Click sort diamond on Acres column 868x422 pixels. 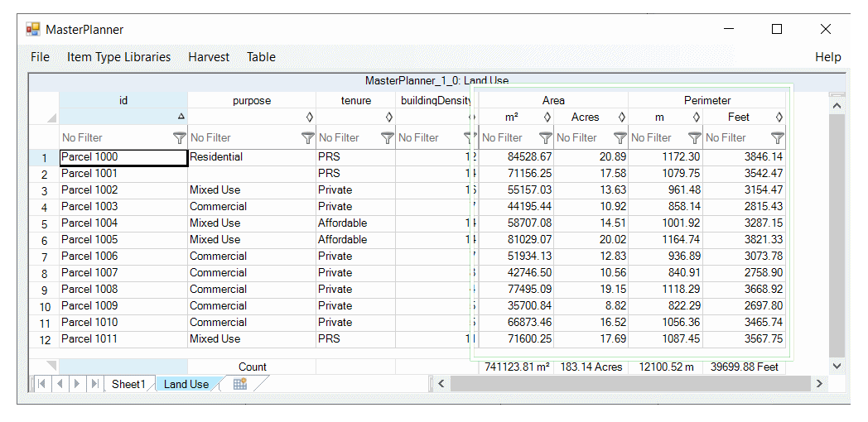tap(622, 117)
